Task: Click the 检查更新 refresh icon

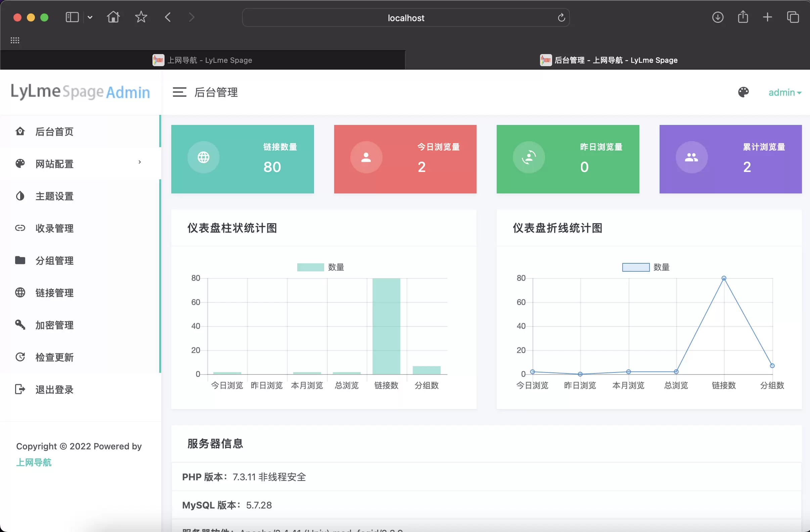Action: pos(20,357)
